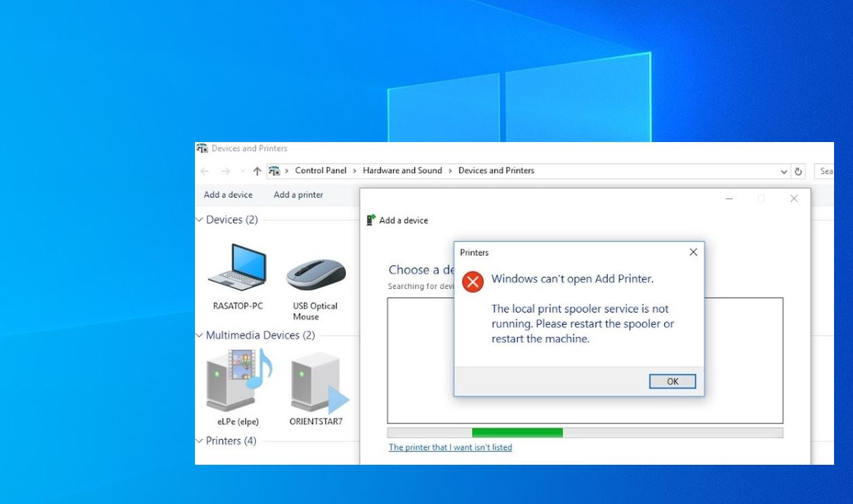This screenshot has height=504, width=853.
Task: Open the Add a device toolbar command
Action: [x=228, y=194]
